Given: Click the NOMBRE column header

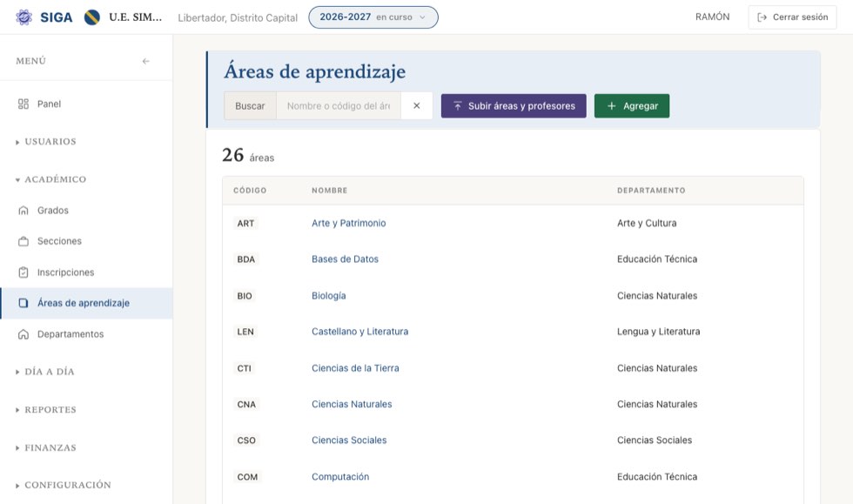Looking at the screenshot, I should tap(329, 191).
